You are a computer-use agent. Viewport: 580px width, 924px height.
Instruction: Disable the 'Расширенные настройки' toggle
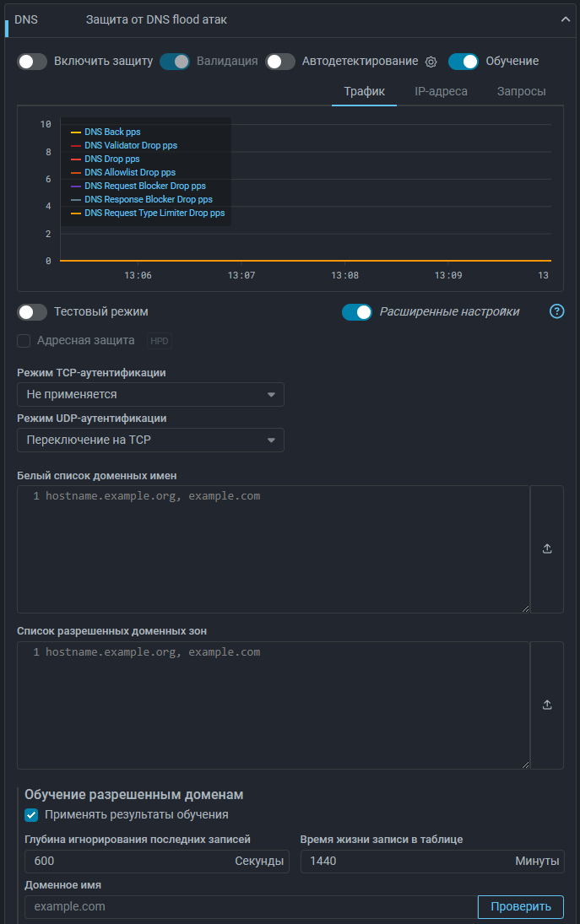click(356, 312)
